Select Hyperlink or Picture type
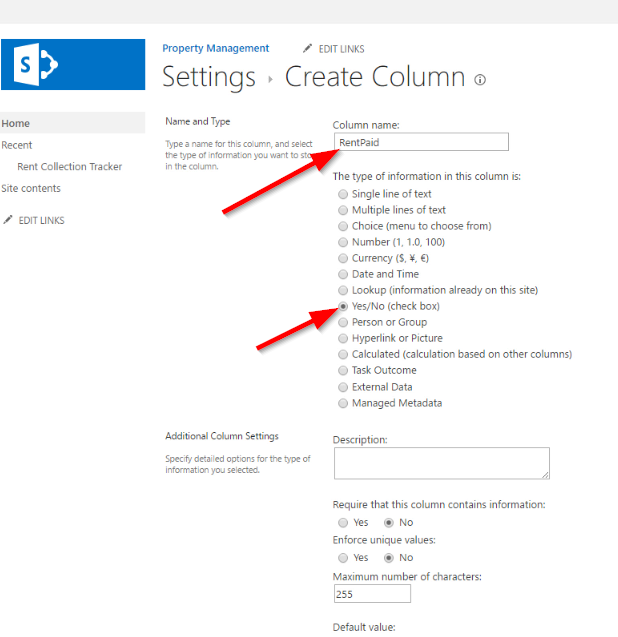 click(x=343, y=338)
